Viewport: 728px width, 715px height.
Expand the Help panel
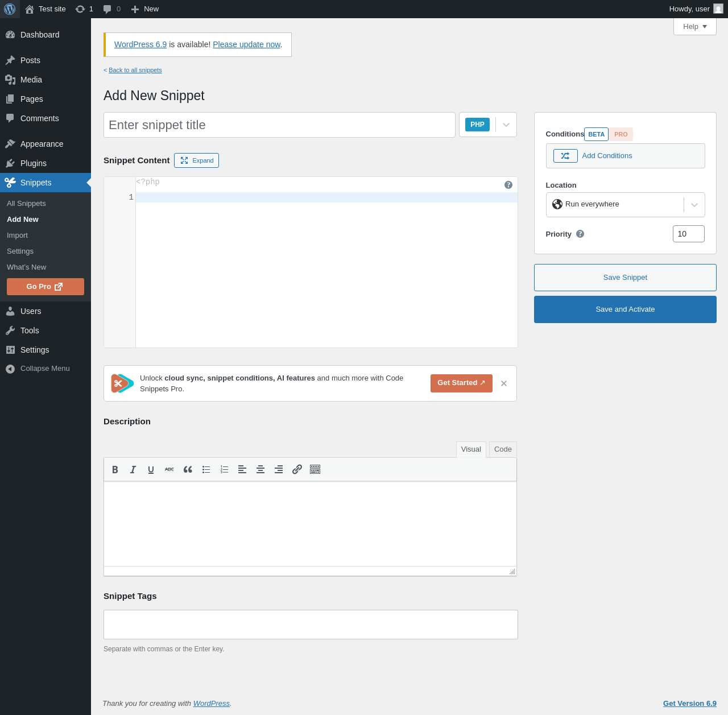pos(695,27)
